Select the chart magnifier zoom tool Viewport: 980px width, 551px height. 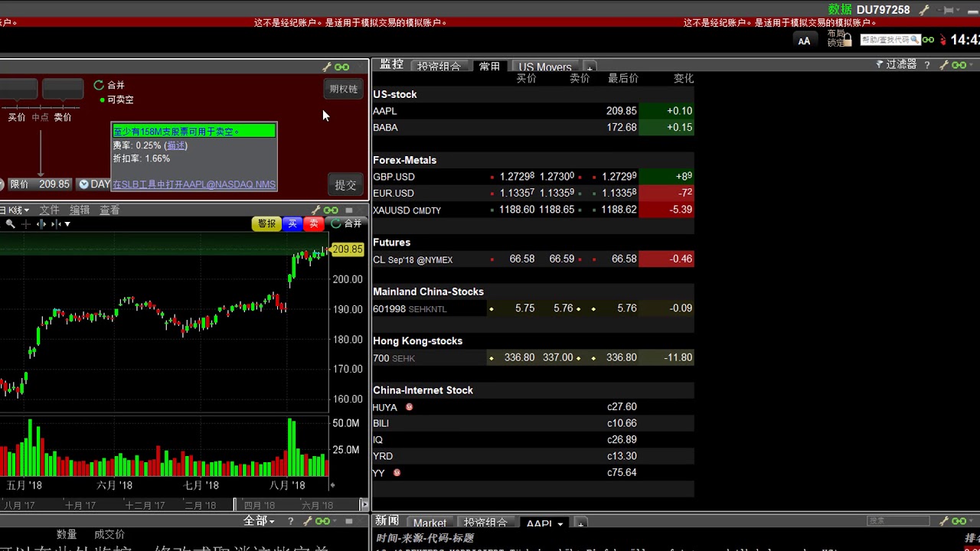click(x=10, y=223)
